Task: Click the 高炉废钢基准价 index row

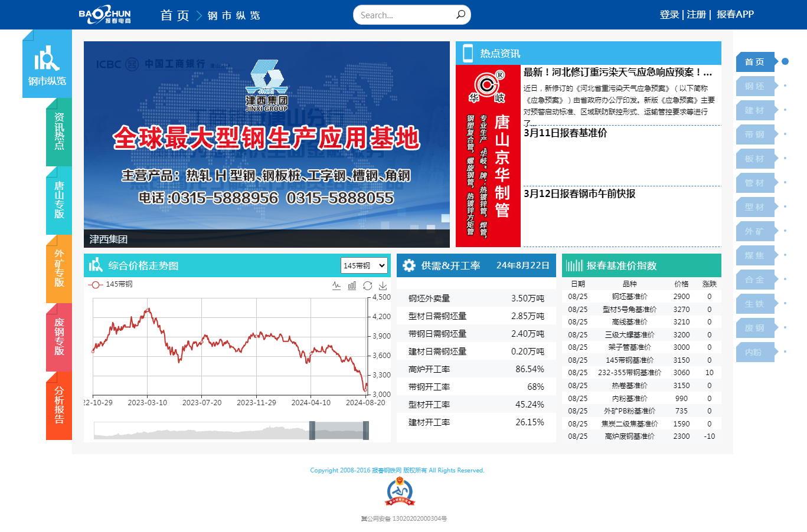Action: click(x=642, y=436)
